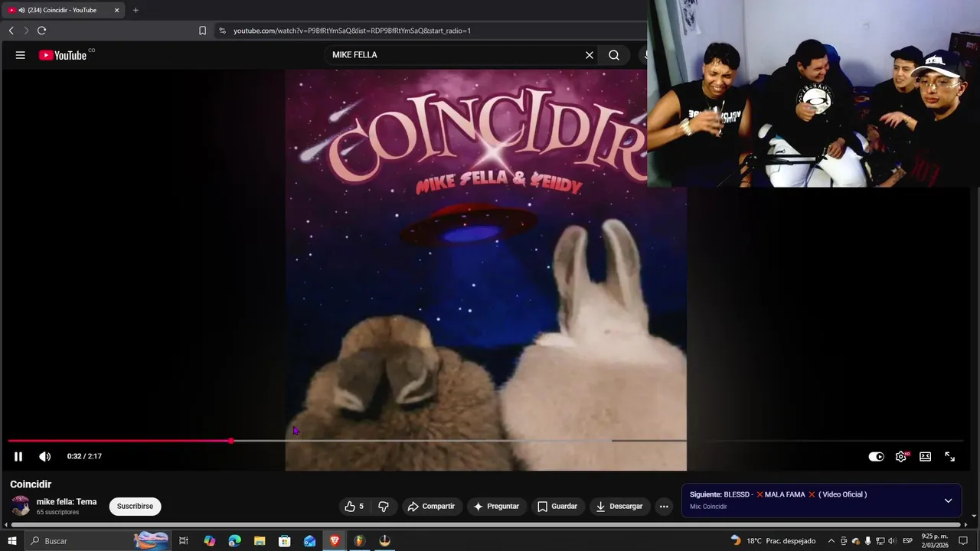980x551 pixels.
Task: Run the search with the magnifier button
Action: pyautogui.click(x=614, y=55)
